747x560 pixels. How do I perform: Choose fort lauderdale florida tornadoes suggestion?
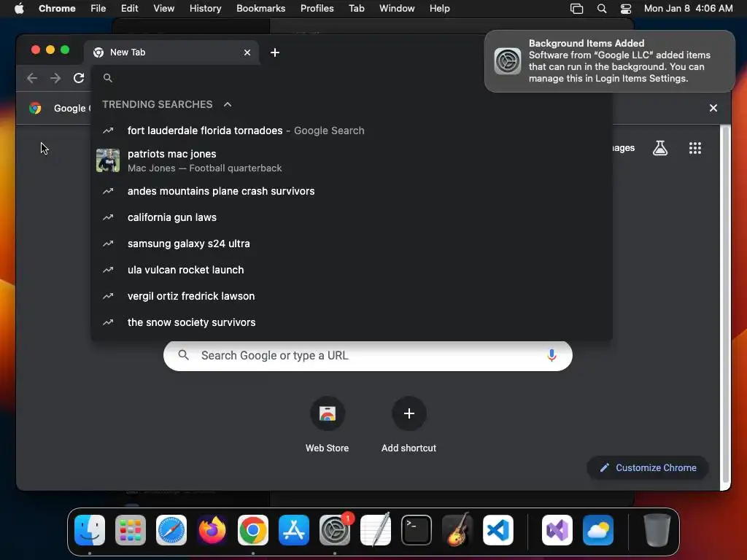pyautogui.click(x=352, y=131)
